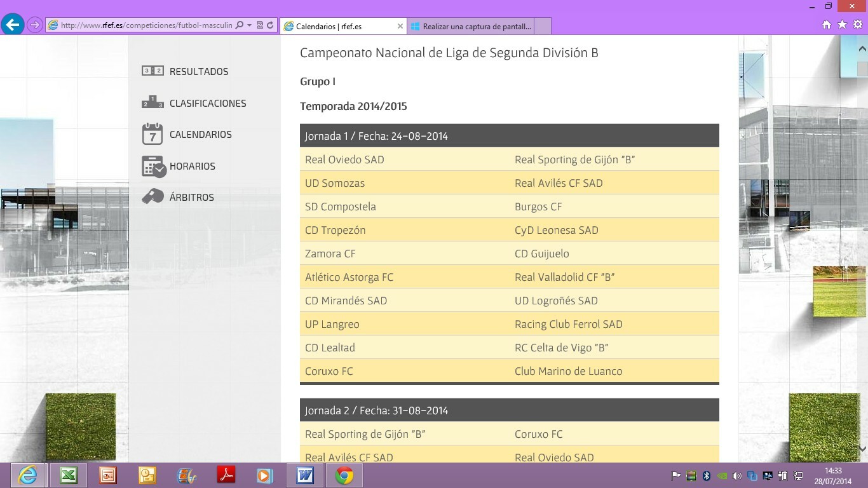The image size is (868, 488).
Task: Open the address bar autocomplete dropdown arrow
Action: (249, 25)
